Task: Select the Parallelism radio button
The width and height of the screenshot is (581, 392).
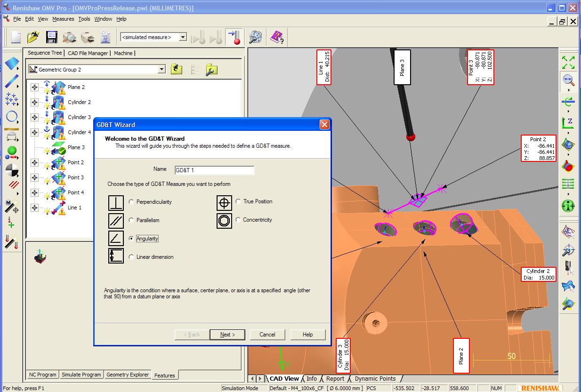Action: click(x=131, y=220)
